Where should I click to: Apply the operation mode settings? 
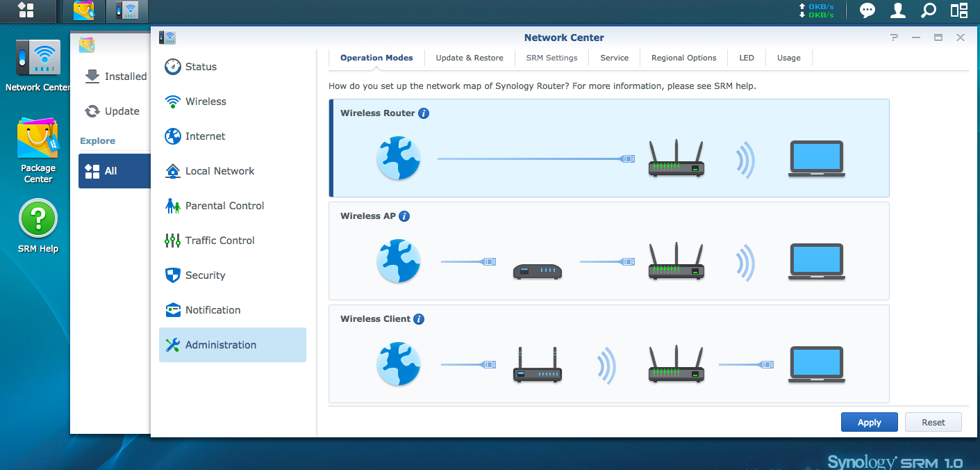869,422
